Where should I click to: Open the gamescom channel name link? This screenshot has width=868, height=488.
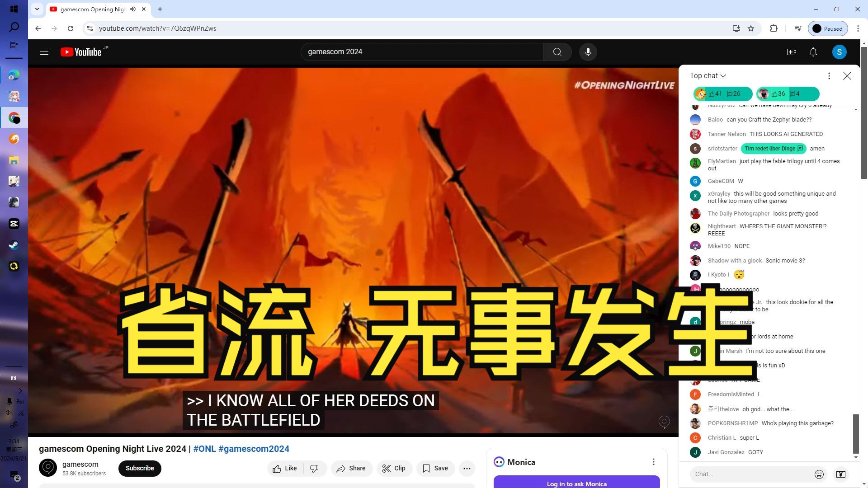80,465
